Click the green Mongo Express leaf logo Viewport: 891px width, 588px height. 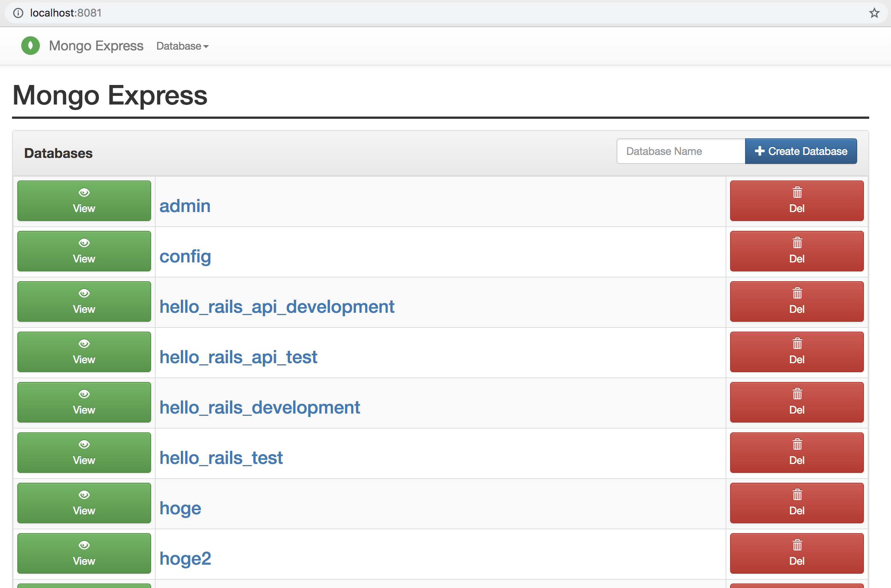30,45
